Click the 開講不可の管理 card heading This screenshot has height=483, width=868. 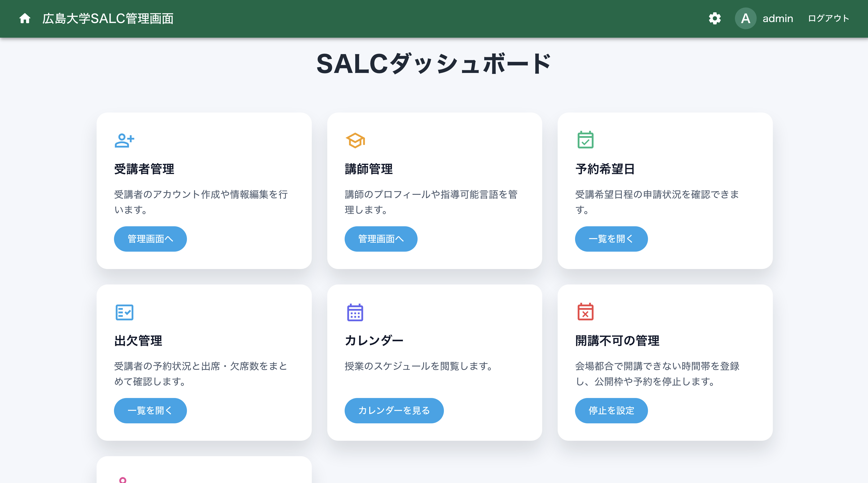click(617, 341)
